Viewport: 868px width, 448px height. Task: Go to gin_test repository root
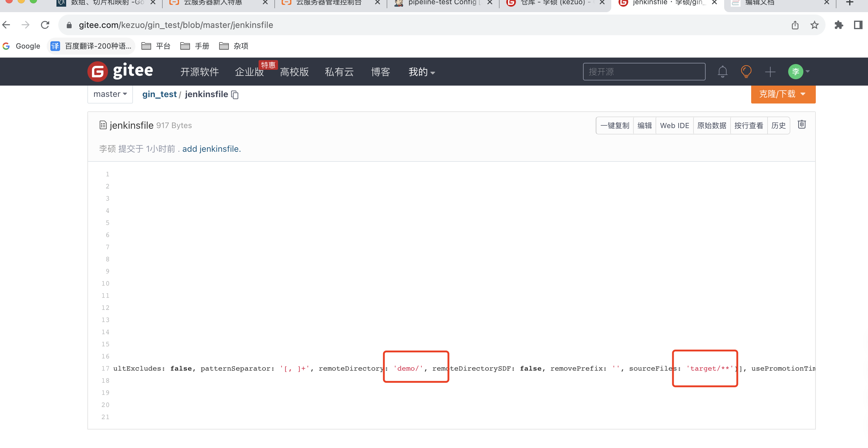click(159, 94)
